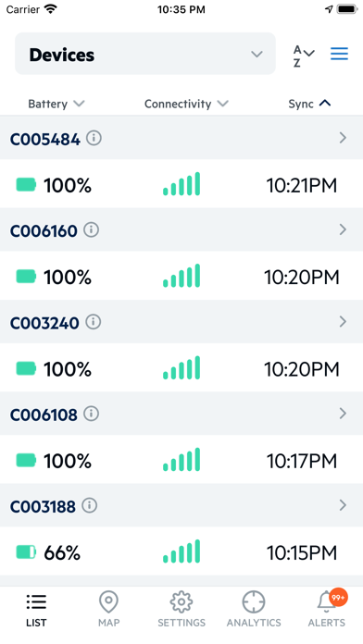Screen dimensions: 363x644
Task: Tap the A-Z sort icon
Action: coord(304,56)
